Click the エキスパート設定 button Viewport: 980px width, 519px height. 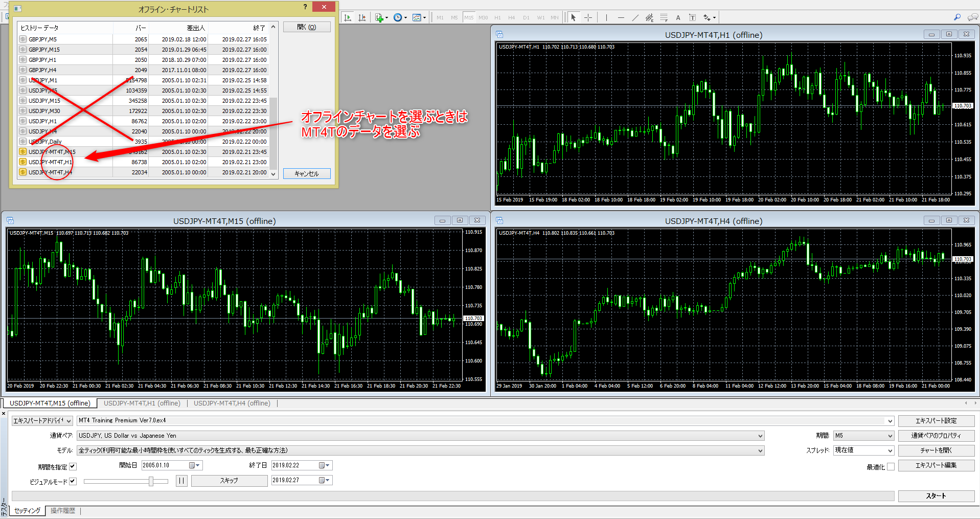pyautogui.click(x=936, y=421)
